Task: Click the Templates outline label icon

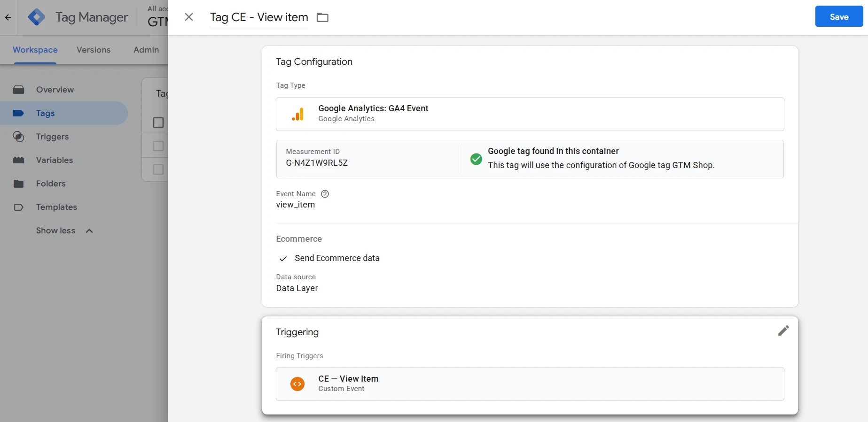Action: pyautogui.click(x=18, y=207)
